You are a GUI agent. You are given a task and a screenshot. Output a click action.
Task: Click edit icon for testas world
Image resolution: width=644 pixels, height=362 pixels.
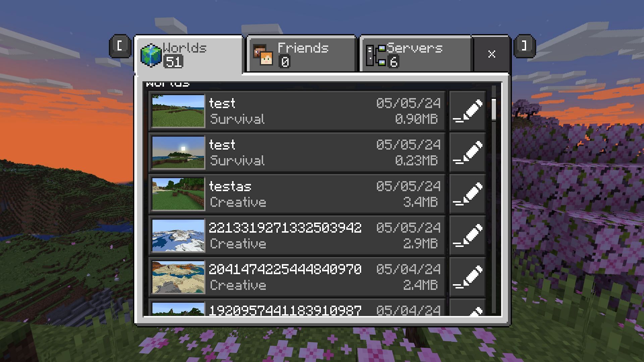(468, 194)
